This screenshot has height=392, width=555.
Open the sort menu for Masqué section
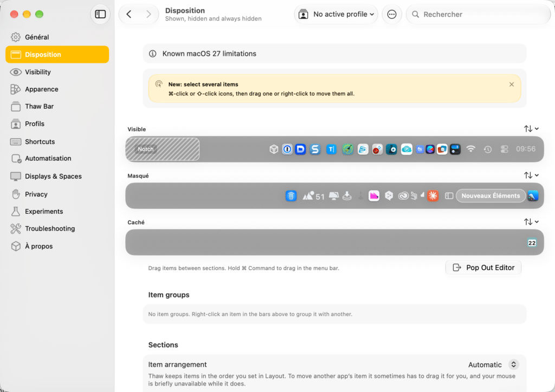531,175
